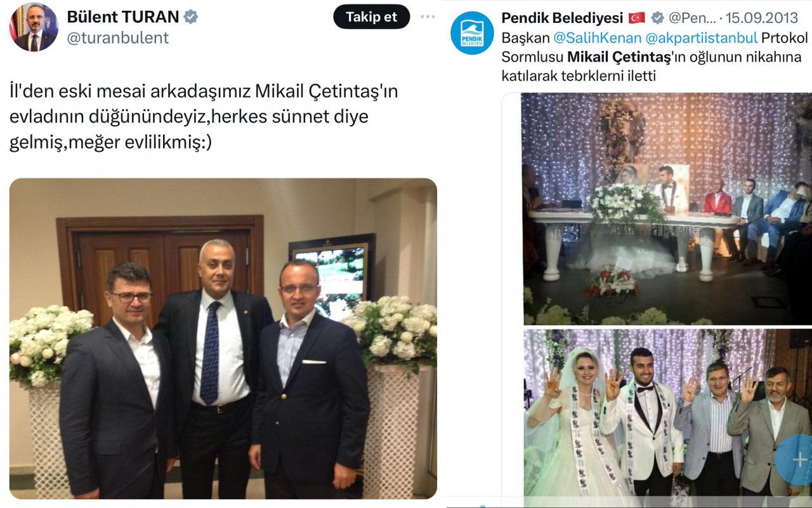Open the photo of three men in suits
The width and height of the screenshot is (812, 508).
pyautogui.click(x=223, y=338)
